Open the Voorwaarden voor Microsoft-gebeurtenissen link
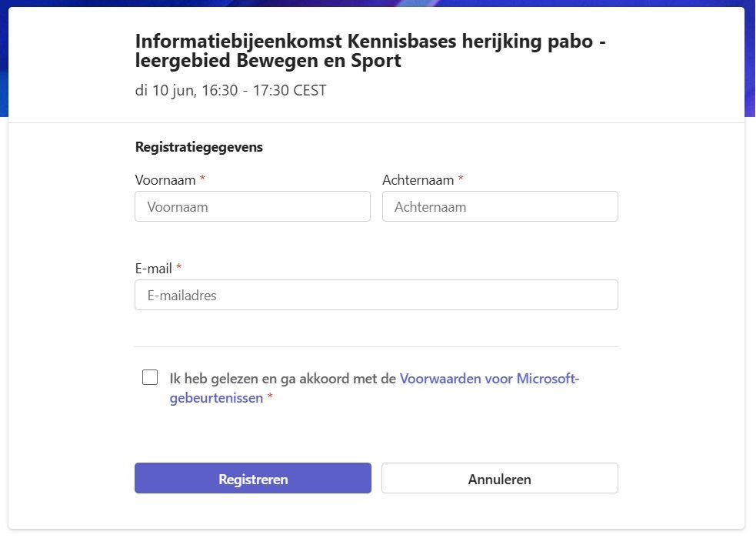This screenshot has height=545, width=756. tap(374, 388)
